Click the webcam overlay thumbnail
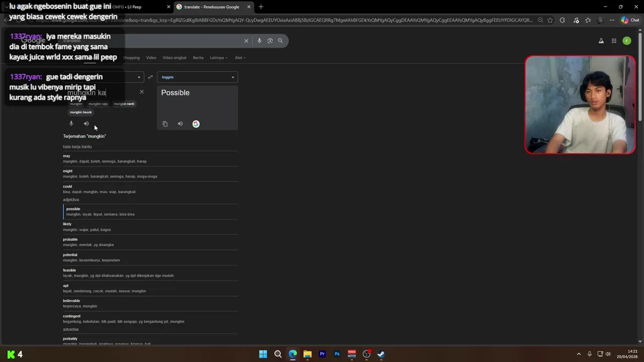644x362 pixels. [580, 105]
